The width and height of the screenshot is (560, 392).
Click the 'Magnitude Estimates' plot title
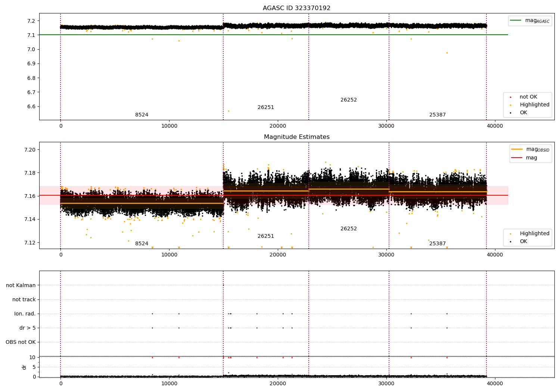(x=296, y=137)
